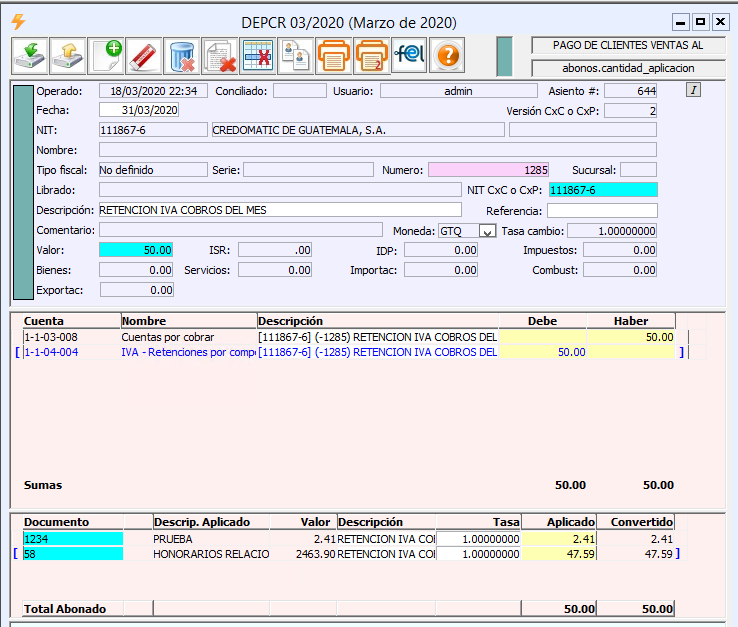This screenshot has height=627, width=738.
Task: Click the pink Numero field 1285
Action: (490, 170)
